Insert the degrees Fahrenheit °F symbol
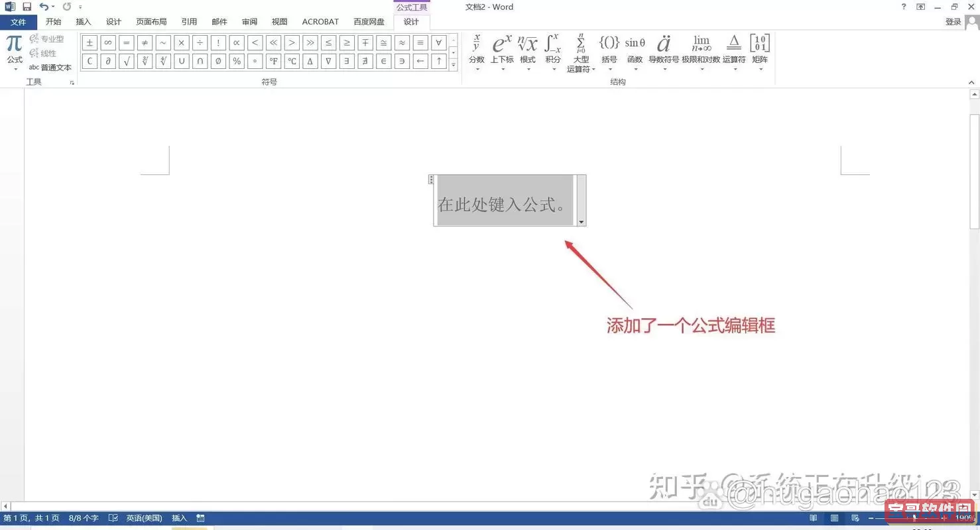The width and height of the screenshot is (980, 530). click(273, 62)
